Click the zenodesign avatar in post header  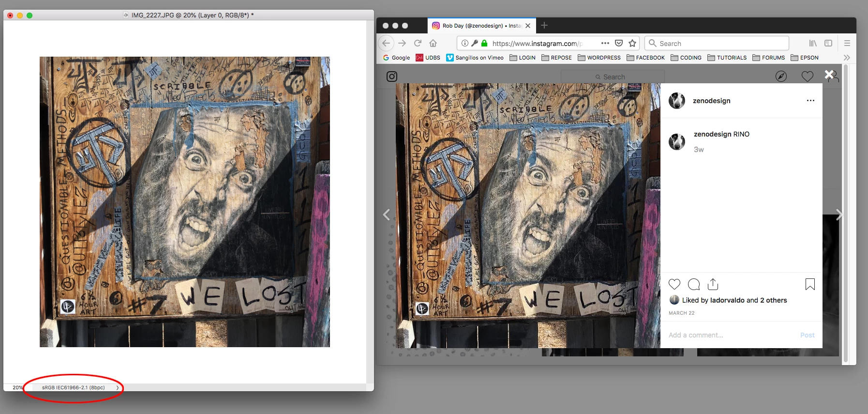coord(677,101)
